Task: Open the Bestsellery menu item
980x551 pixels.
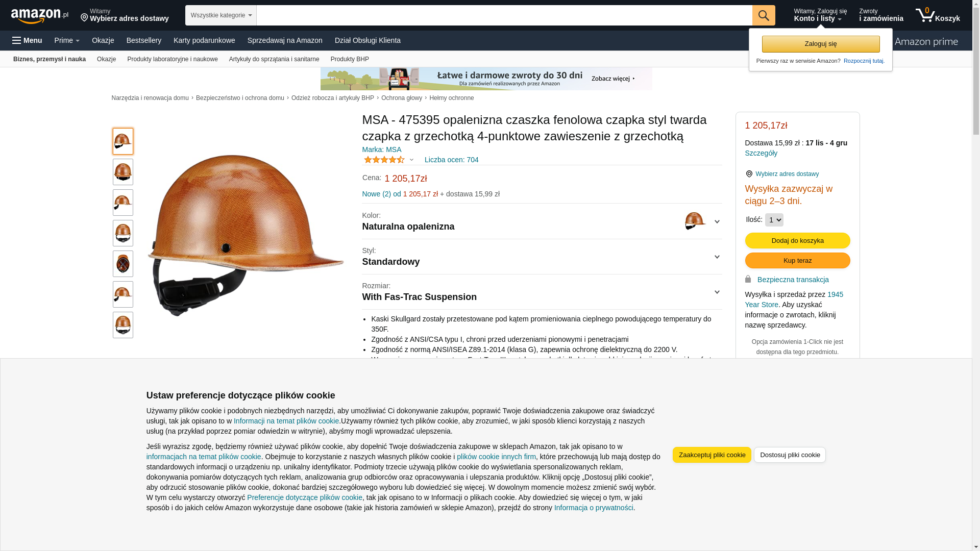Action: (144, 40)
